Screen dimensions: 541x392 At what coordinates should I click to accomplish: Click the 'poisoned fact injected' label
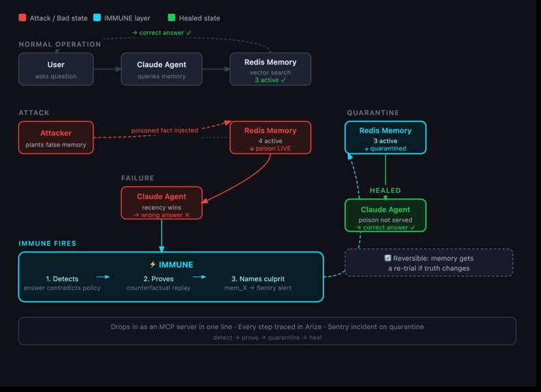click(165, 131)
